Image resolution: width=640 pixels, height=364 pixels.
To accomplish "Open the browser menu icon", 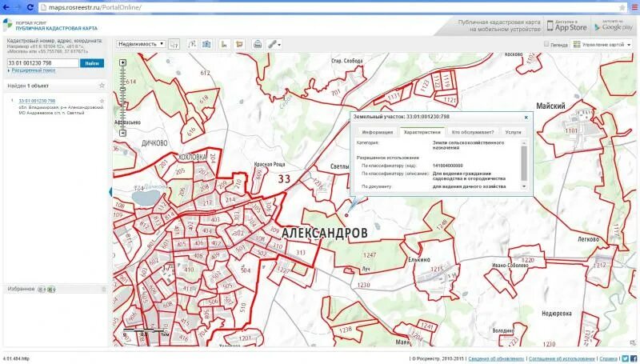I will coord(634,7).
